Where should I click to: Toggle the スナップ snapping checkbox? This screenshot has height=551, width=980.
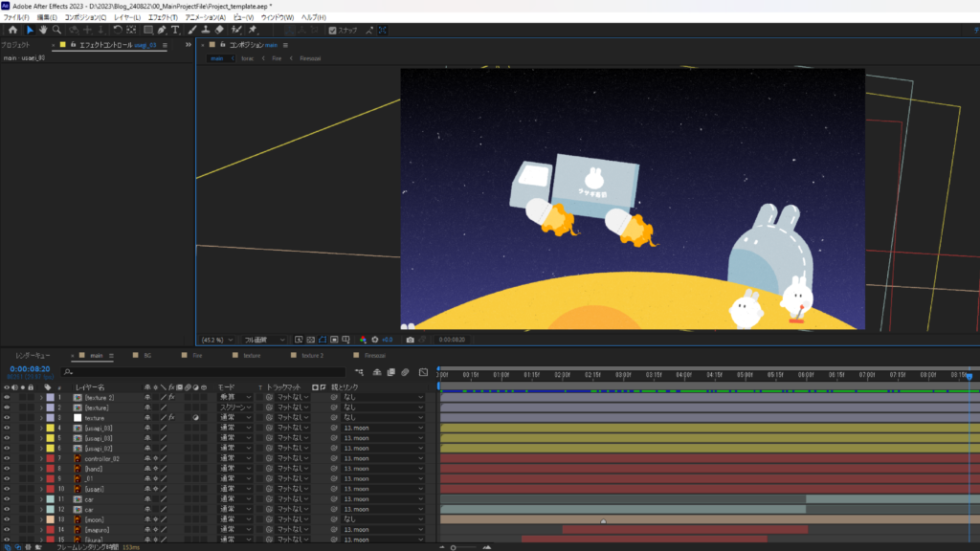point(332,30)
